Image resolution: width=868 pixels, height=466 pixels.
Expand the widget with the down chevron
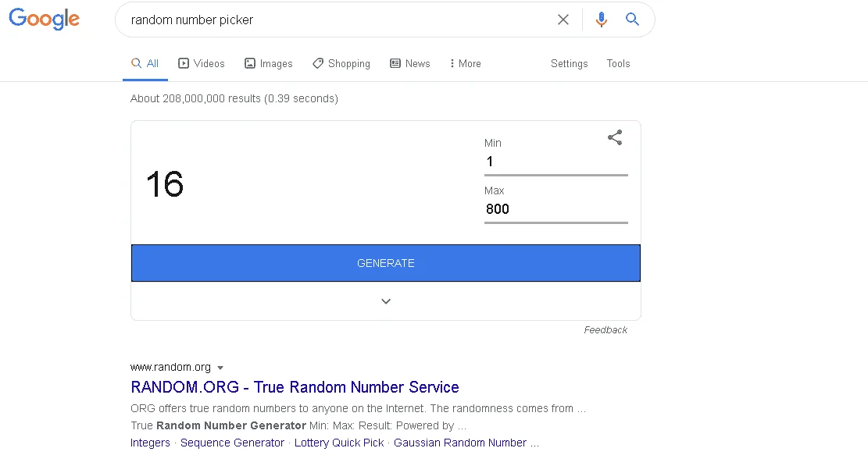[386, 301]
